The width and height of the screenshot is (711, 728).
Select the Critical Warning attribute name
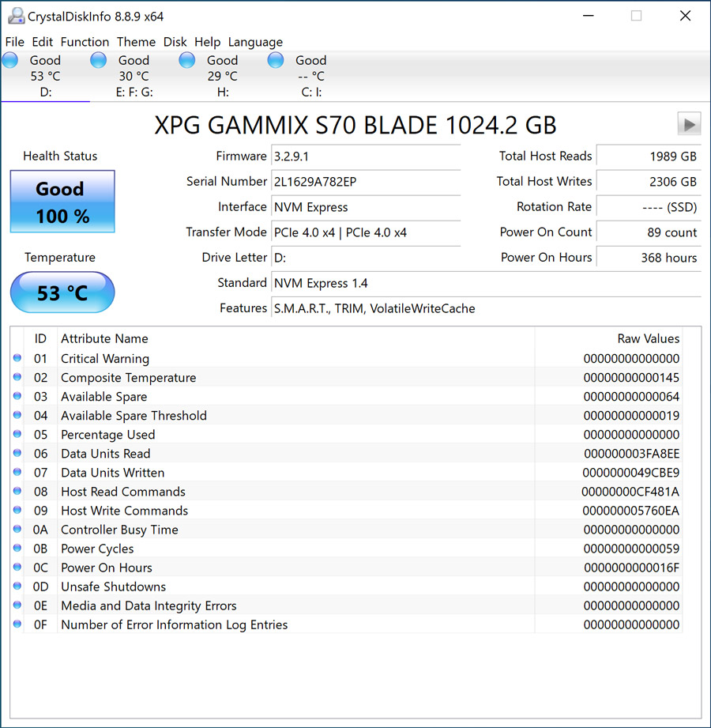[x=105, y=358]
